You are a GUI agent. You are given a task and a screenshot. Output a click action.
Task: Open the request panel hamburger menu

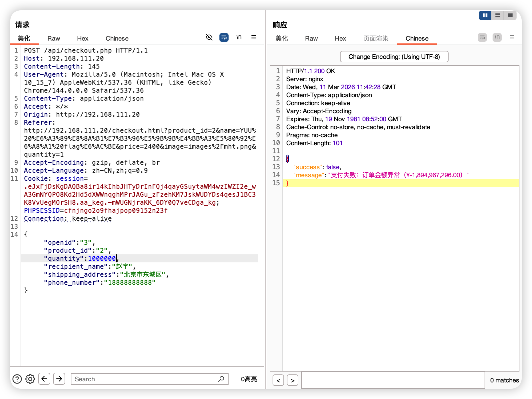[x=253, y=37]
